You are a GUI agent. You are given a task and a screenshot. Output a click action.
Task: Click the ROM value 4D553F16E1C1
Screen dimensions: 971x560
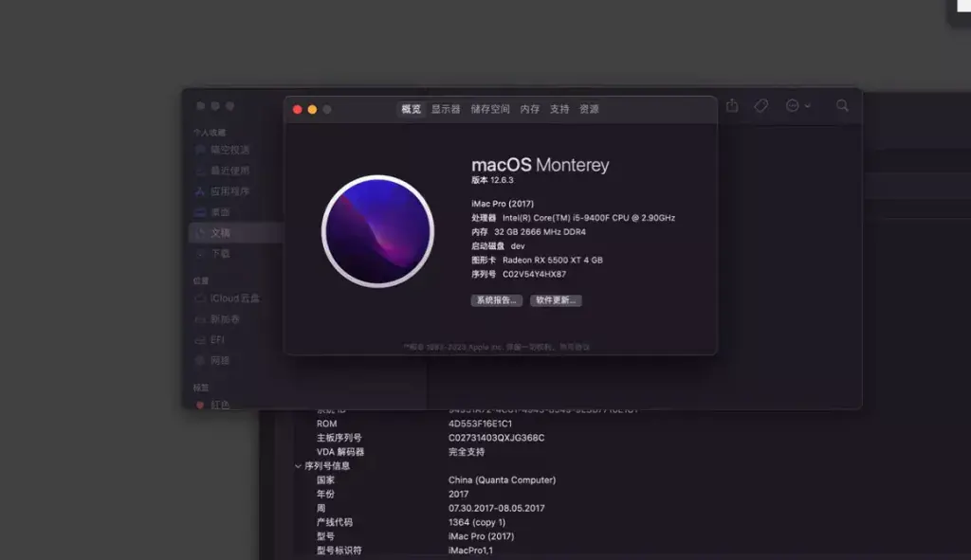pos(480,424)
